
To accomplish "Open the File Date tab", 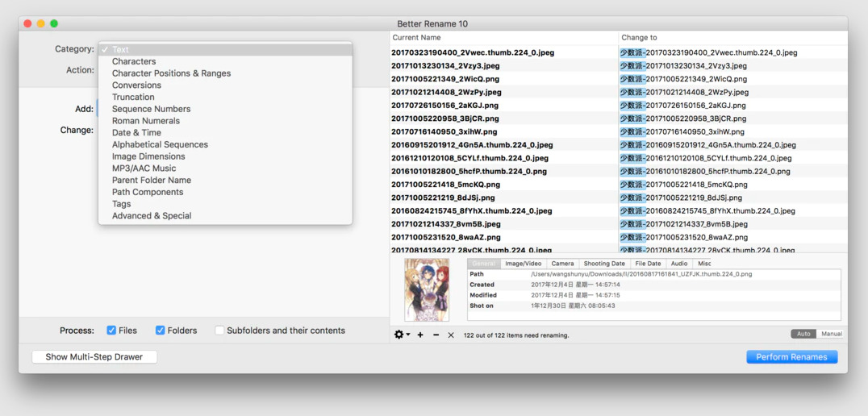I will [x=648, y=264].
